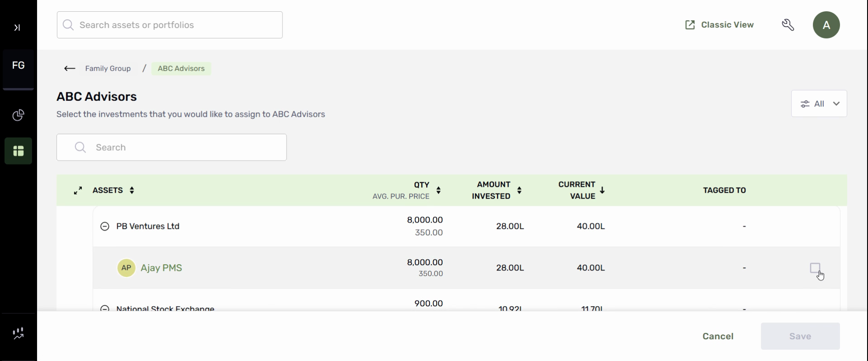Screen dimensions: 868x361
Task: Switch to Classic View
Action: (719, 25)
